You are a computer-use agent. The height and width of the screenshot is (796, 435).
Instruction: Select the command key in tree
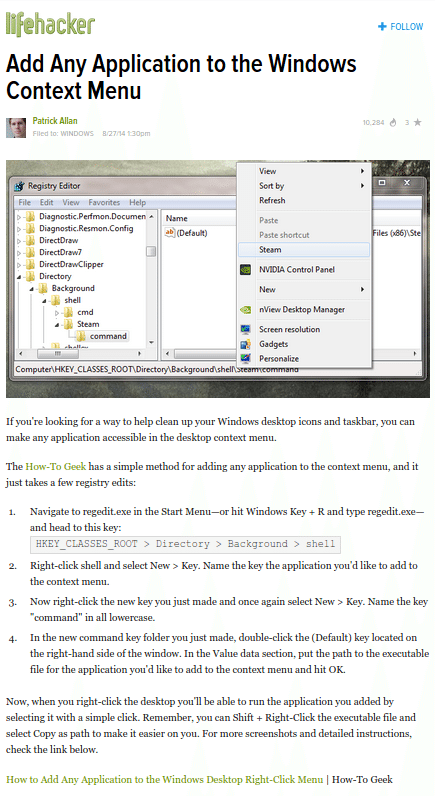coord(108,336)
